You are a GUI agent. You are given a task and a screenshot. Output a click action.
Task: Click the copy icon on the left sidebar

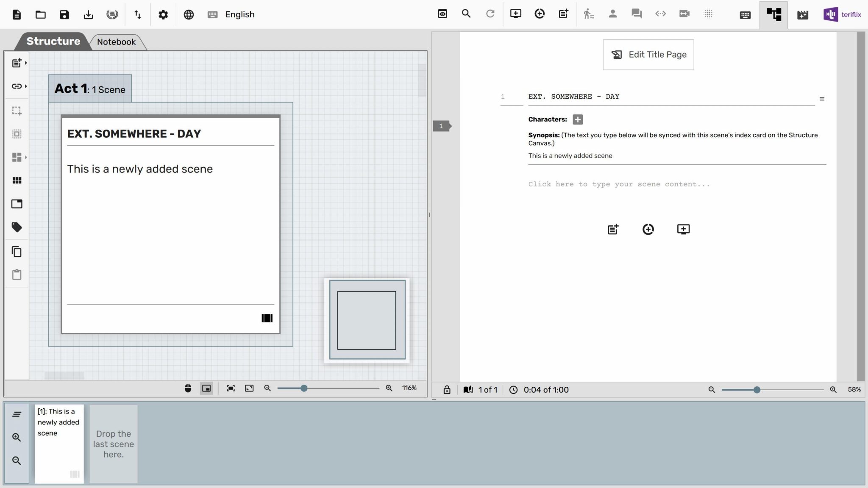click(17, 252)
